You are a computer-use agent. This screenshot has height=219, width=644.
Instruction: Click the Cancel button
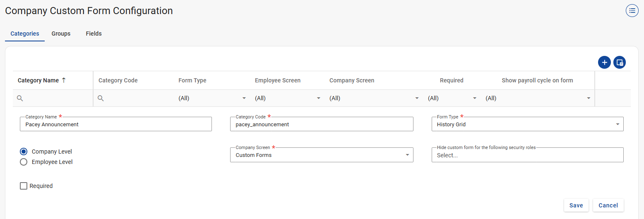[x=608, y=205]
